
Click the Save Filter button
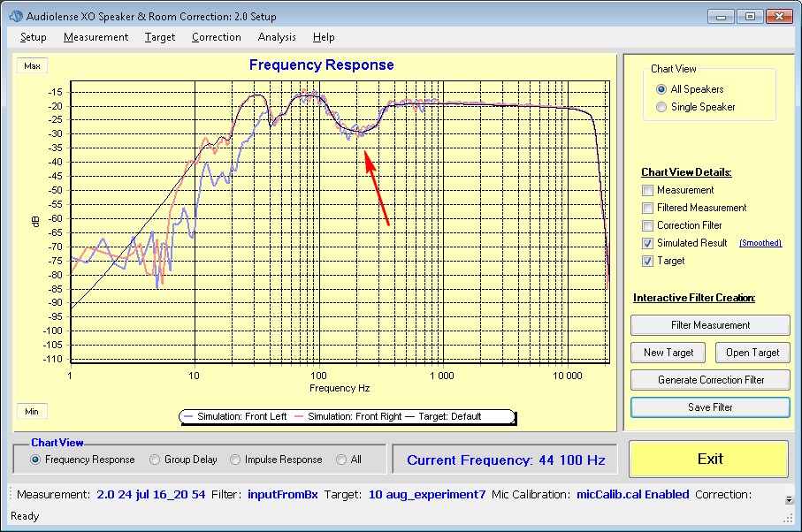[x=710, y=407]
